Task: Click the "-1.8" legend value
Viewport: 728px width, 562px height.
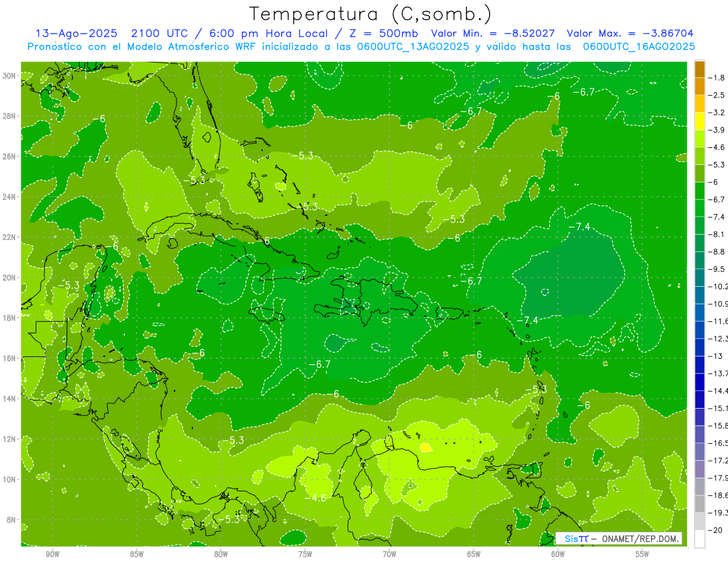Action: (x=716, y=78)
